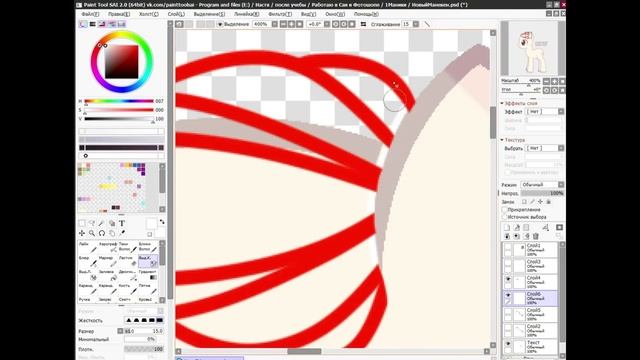Click the Помощь menu item
This screenshot has height=360, width=640.
click(x=366, y=14)
